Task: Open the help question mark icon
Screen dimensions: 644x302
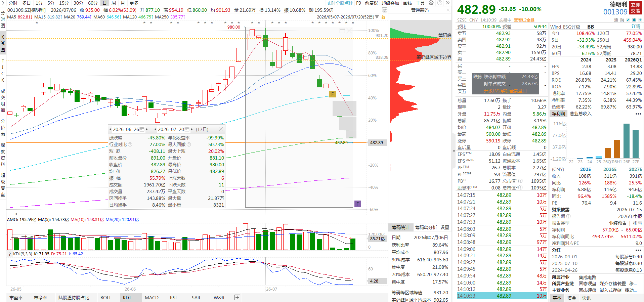Action: [x=439, y=3]
